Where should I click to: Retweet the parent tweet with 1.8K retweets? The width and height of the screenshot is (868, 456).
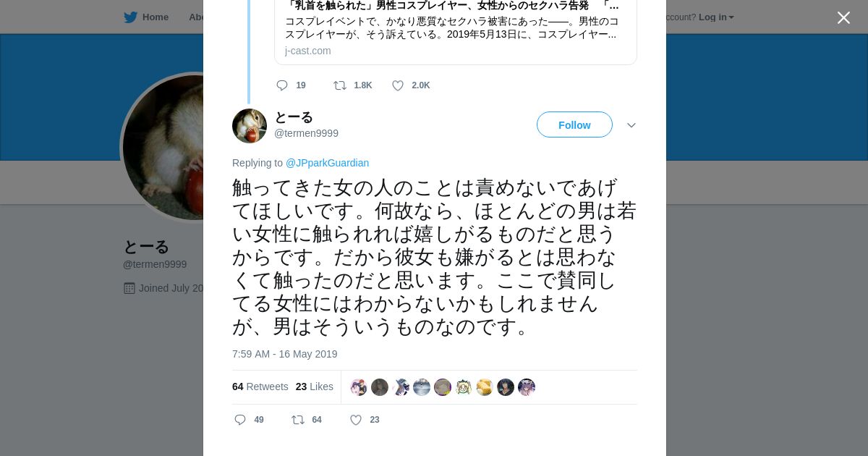click(340, 85)
